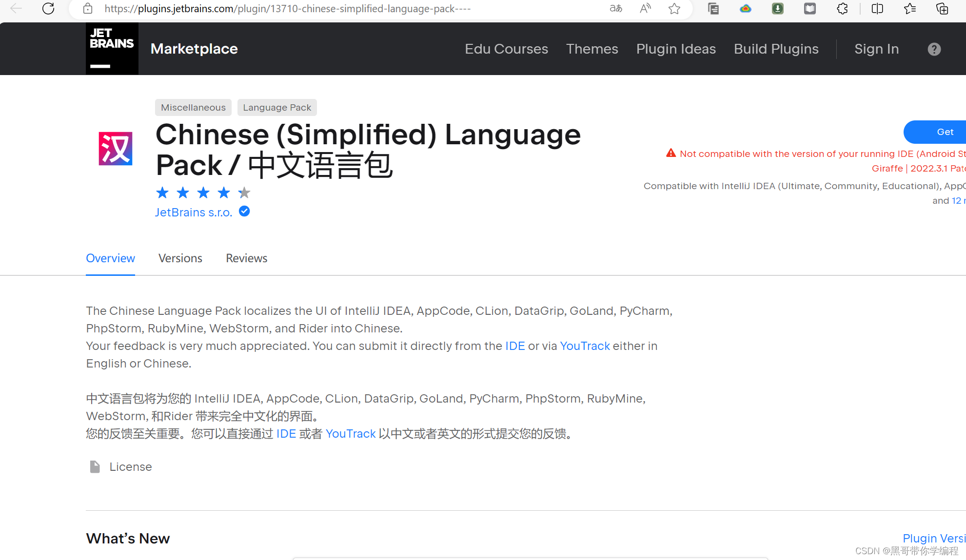The width and height of the screenshot is (966, 560).
Task: Click the Chinese language pack plugin icon
Action: [x=116, y=149]
